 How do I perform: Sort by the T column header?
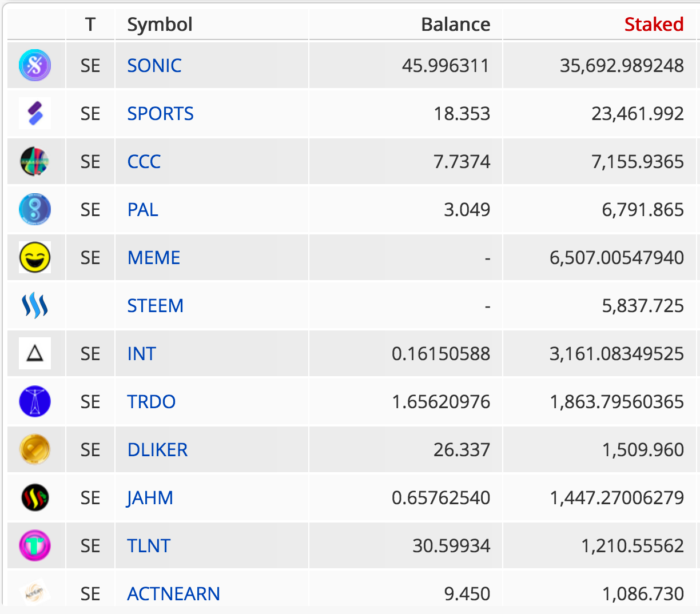(90, 25)
